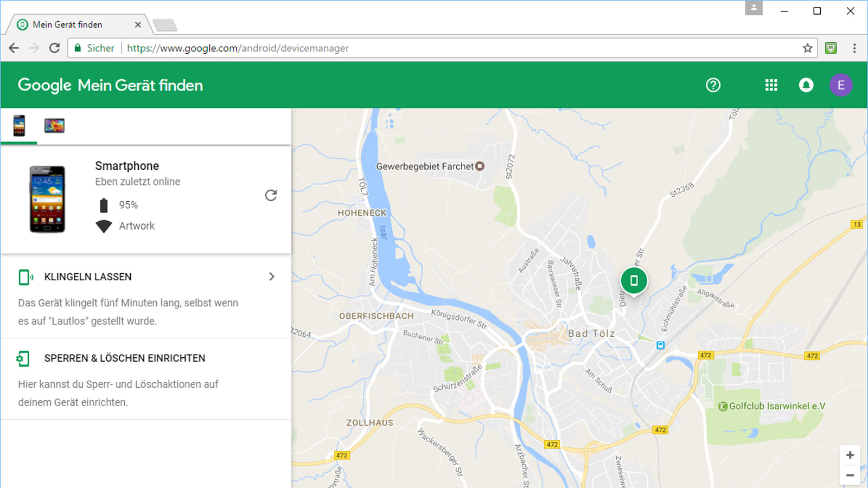Select the tablet device icon
868x488 pixels.
[54, 126]
